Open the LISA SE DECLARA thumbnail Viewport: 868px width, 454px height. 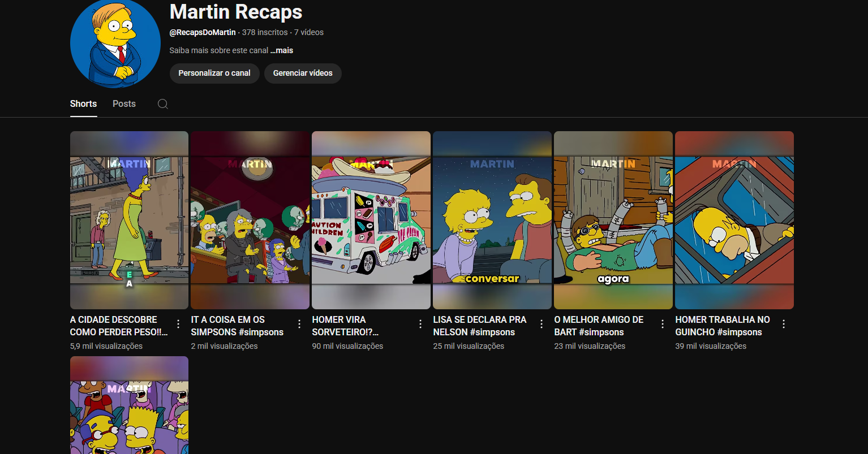[x=492, y=220]
